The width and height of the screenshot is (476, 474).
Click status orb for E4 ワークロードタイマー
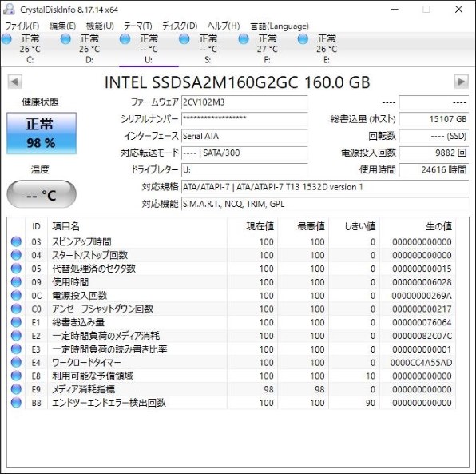[16, 362]
